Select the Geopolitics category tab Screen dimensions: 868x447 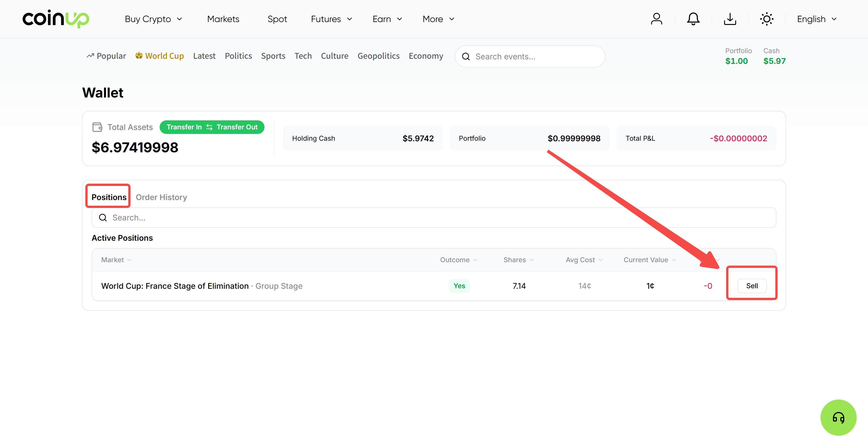tap(378, 56)
